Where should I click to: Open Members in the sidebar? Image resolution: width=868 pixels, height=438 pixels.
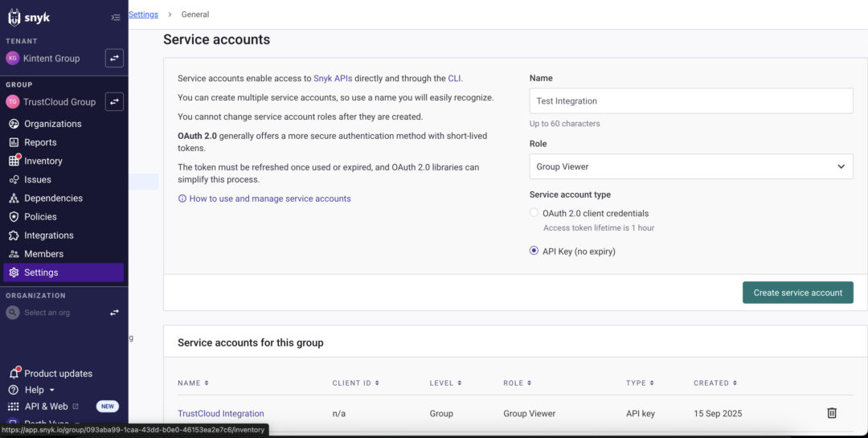(x=43, y=254)
